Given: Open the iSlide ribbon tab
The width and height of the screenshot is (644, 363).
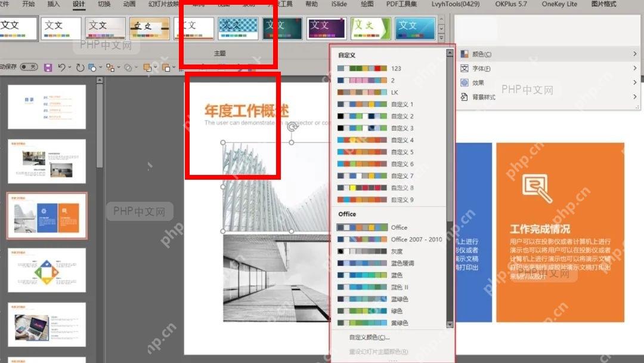Looking at the screenshot, I should 339,4.
